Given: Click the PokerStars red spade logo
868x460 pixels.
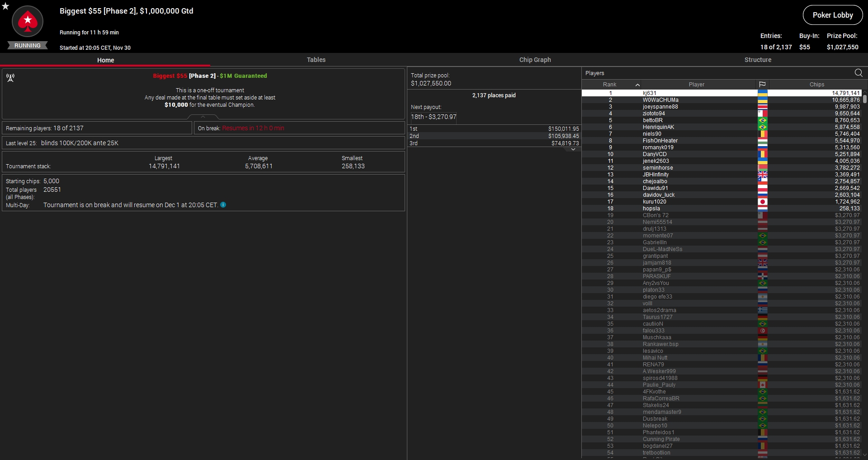Looking at the screenshot, I should [28, 22].
